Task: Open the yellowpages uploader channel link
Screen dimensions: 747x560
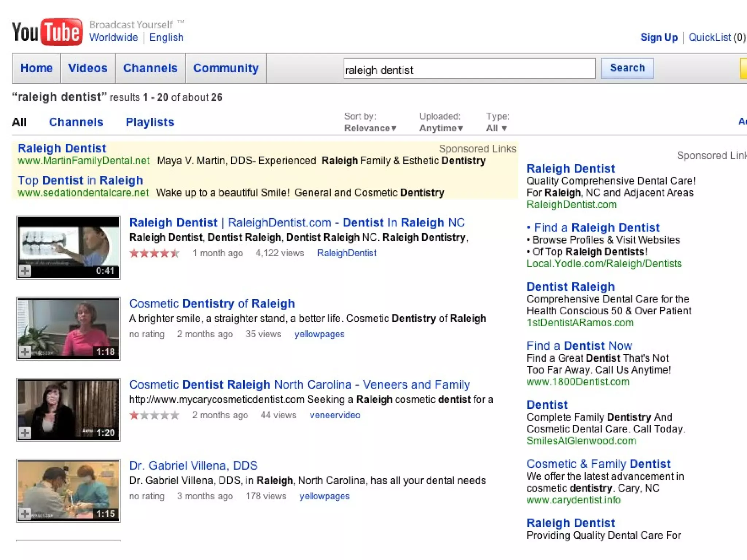Action: click(x=319, y=334)
